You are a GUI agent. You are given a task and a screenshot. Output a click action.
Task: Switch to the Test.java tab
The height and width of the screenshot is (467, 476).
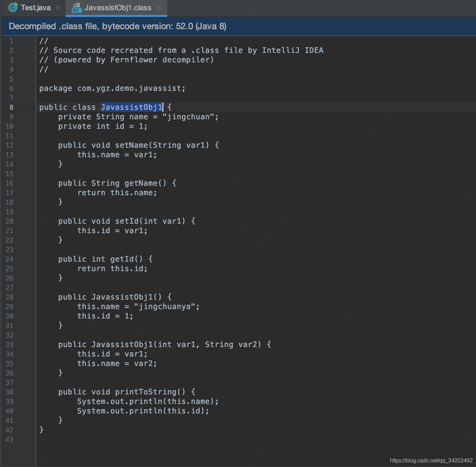tap(36, 7)
